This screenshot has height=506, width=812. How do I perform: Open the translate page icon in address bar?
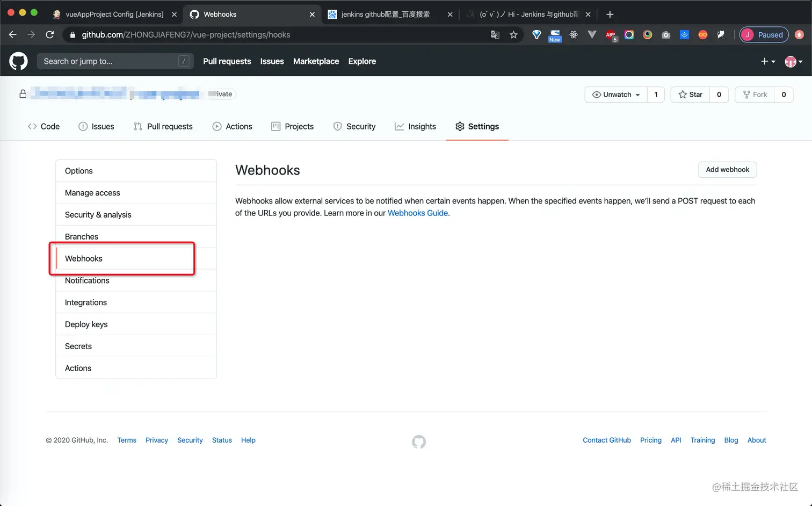pos(495,35)
